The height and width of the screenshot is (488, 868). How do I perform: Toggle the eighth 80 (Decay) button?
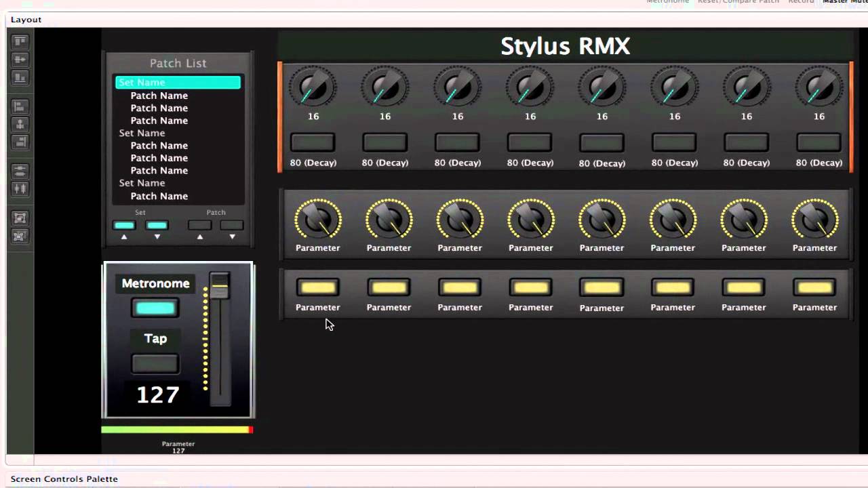tap(818, 142)
